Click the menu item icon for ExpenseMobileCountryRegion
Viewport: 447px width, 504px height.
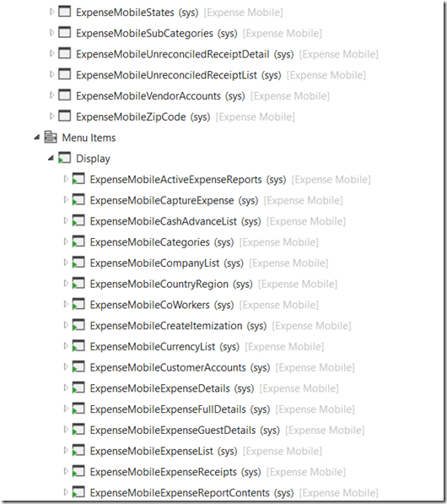(x=78, y=284)
